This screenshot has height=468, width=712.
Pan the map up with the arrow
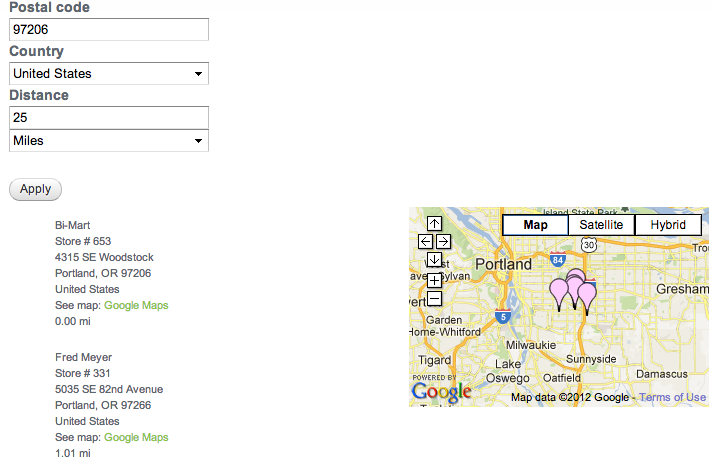pyautogui.click(x=434, y=224)
